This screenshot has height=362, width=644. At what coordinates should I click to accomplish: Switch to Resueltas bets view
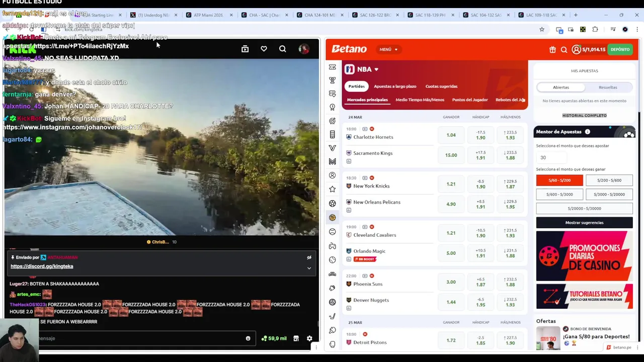[608, 87]
